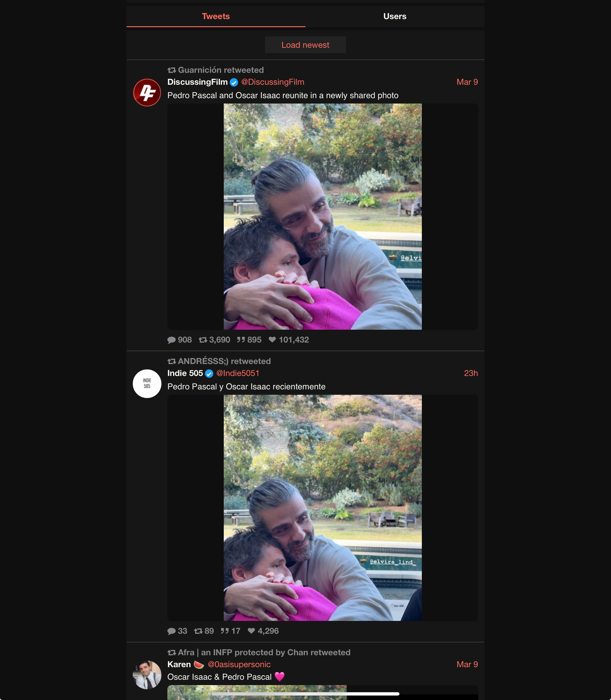Click the heart icon showing 4,296
This screenshot has width=611, height=700.
coord(251,631)
